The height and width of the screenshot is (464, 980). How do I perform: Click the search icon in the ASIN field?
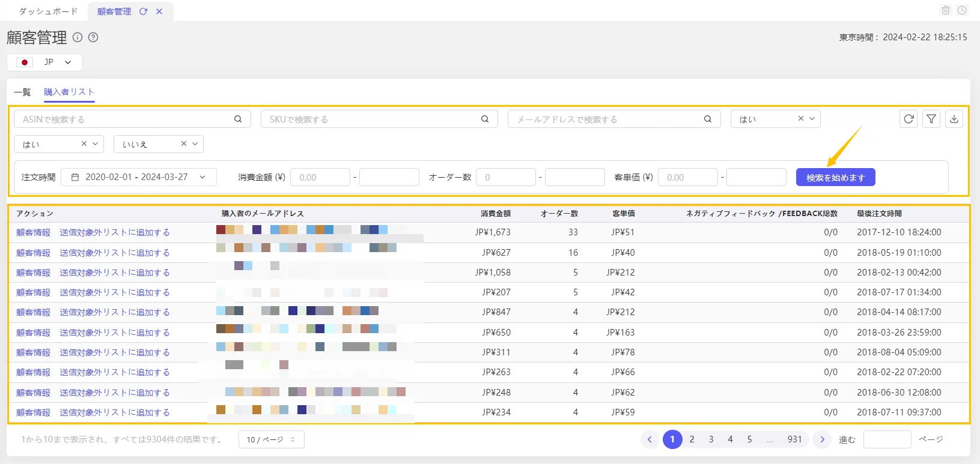(238, 119)
